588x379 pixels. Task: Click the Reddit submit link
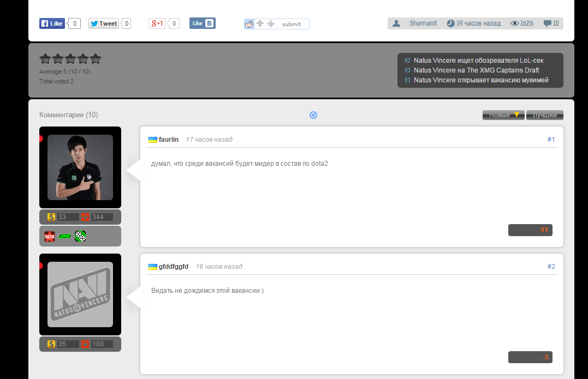click(x=292, y=25)
